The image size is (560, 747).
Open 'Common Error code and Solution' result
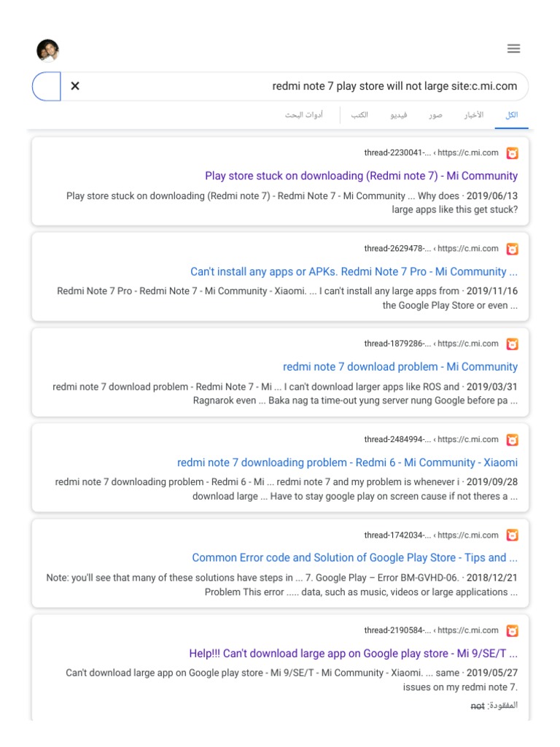pyautogui.click(x=354, y=558)
